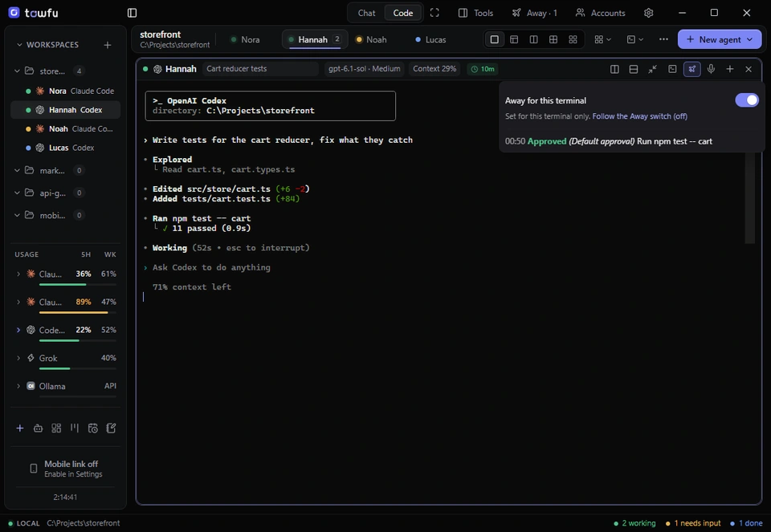Open the robot agents icon in sidebar

pos(38,428)
